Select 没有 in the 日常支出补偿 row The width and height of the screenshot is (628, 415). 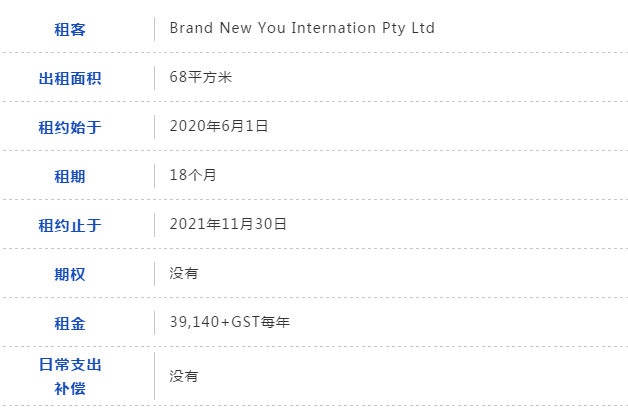coord(184,376)
